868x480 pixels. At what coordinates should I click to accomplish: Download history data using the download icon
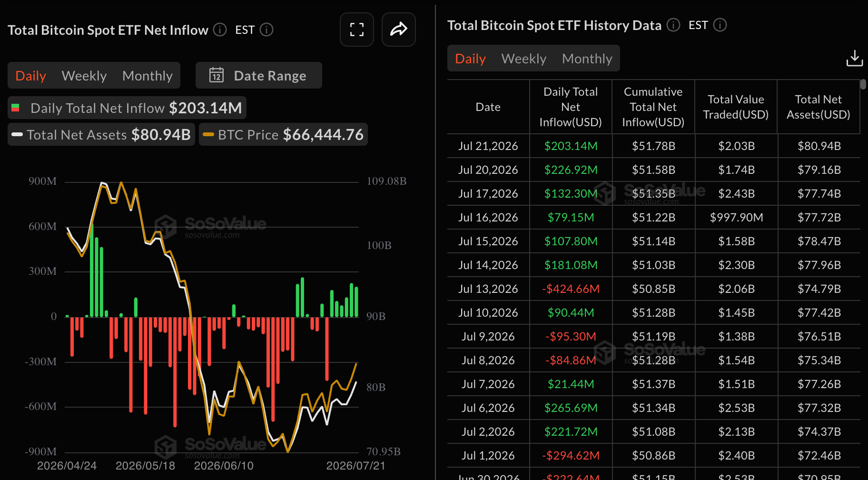pyautogui.click(x=855, y=59)
